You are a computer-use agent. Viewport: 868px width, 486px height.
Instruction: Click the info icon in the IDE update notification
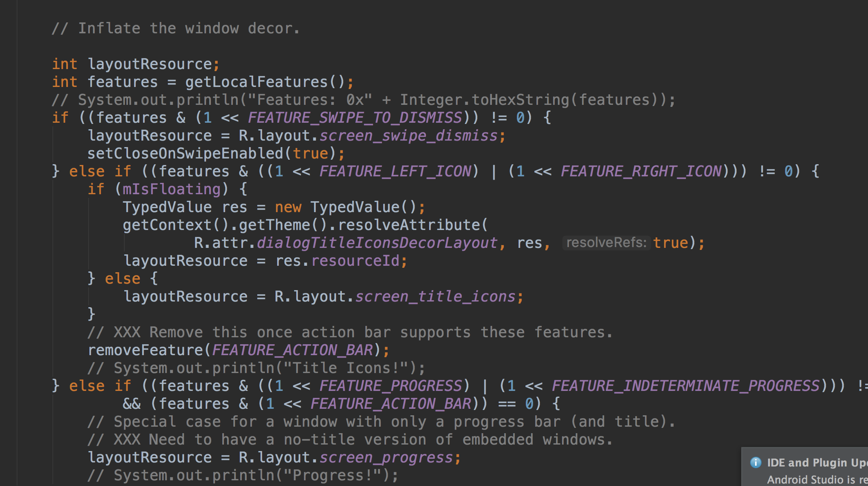(756, 462)
